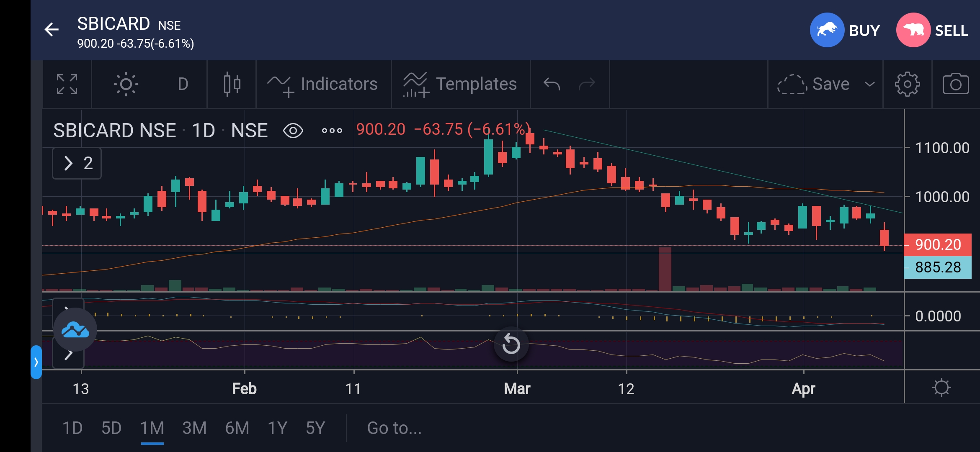This screenshot has height=452, width=980.
Task: Select the 1Y range
Action: (277, 428)
